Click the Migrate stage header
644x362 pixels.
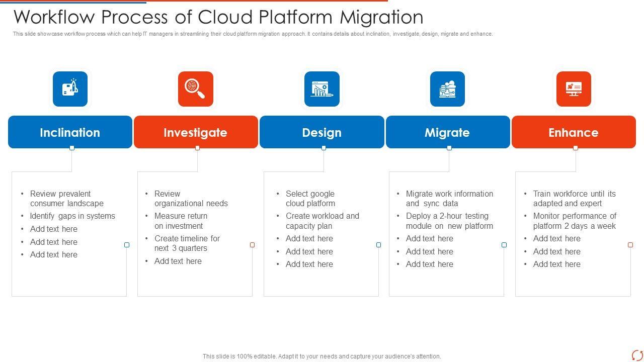point(448,132)
